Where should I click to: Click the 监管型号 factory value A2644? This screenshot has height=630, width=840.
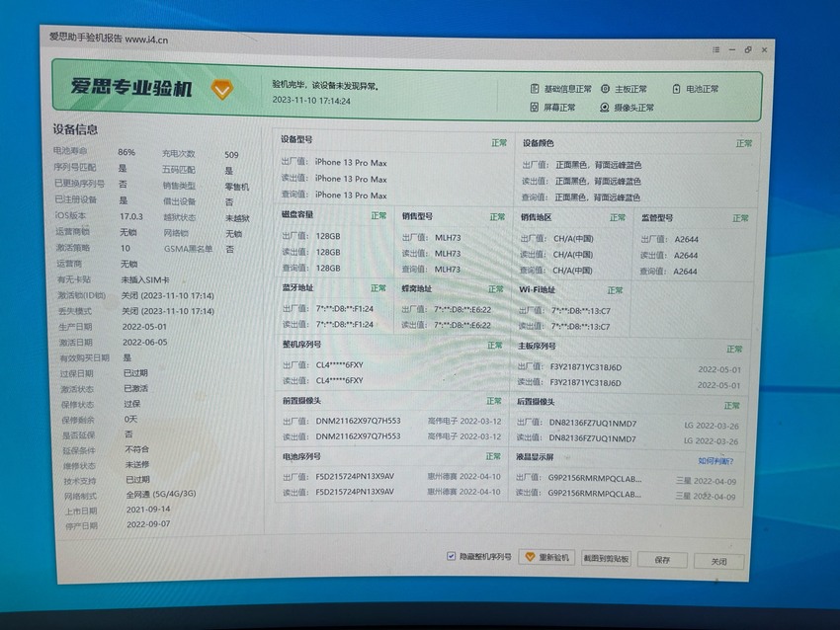686,239
